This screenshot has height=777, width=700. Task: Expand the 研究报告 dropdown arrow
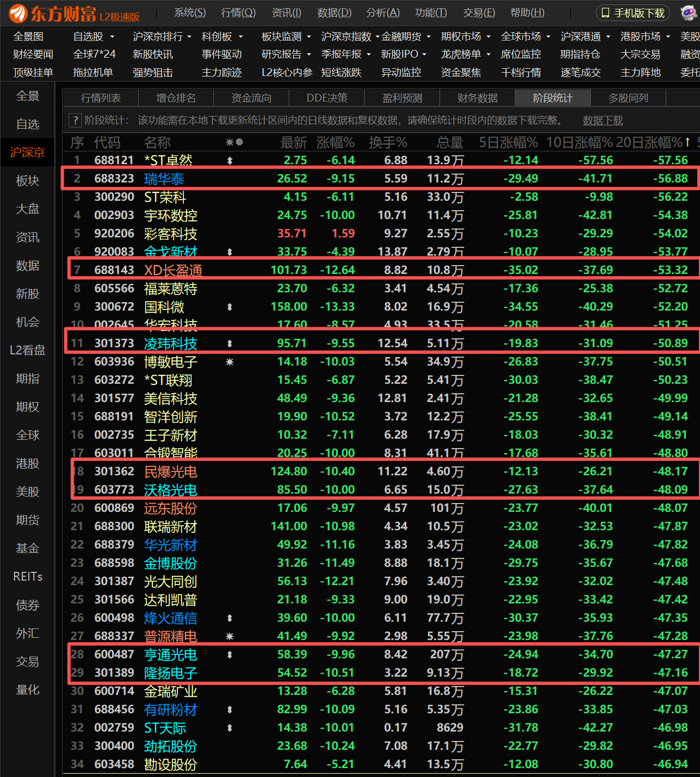[x=309, y=55]
